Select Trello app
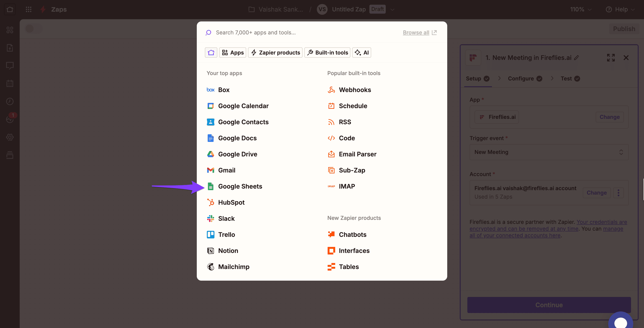Viewport: 644px width, 328px height. [221, 235]
